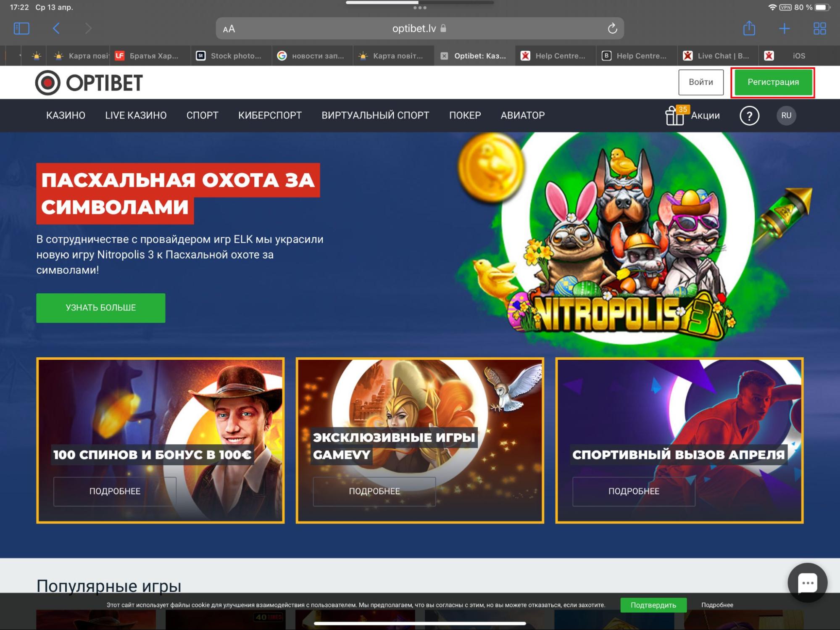The image size is (840, 630).
Task: Open the LIVE КАЗИНО section
Action: click(136, 116)
